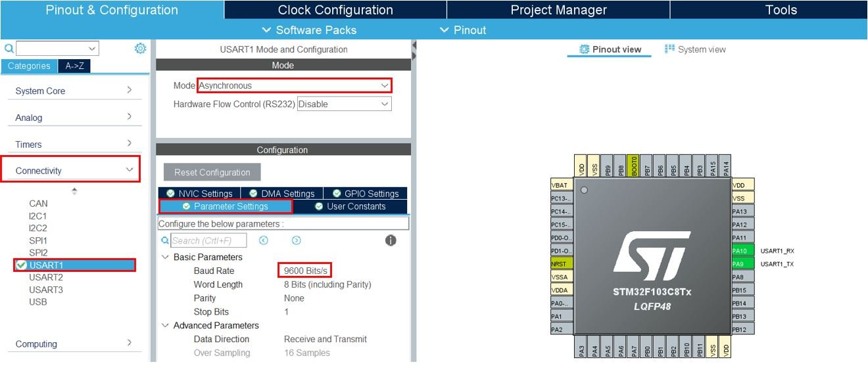
Task: Expand the Computing category
Action: pyautogui.click(x=74, y=344)
